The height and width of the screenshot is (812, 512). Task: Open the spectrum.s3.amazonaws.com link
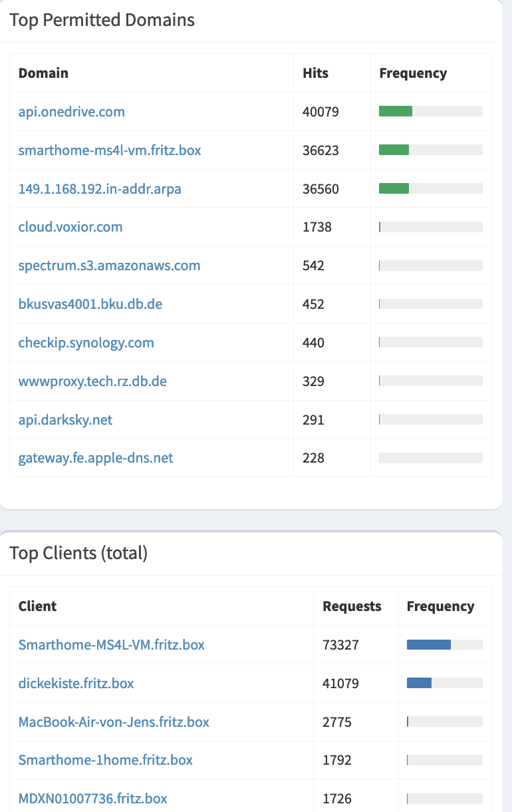click(109, 266)
